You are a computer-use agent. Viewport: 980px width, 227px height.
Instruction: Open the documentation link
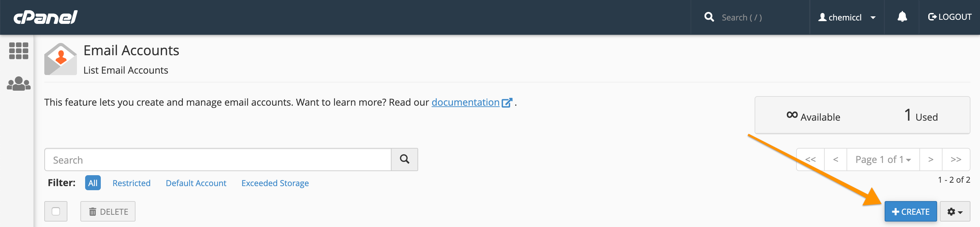click(x=465, y=103)
